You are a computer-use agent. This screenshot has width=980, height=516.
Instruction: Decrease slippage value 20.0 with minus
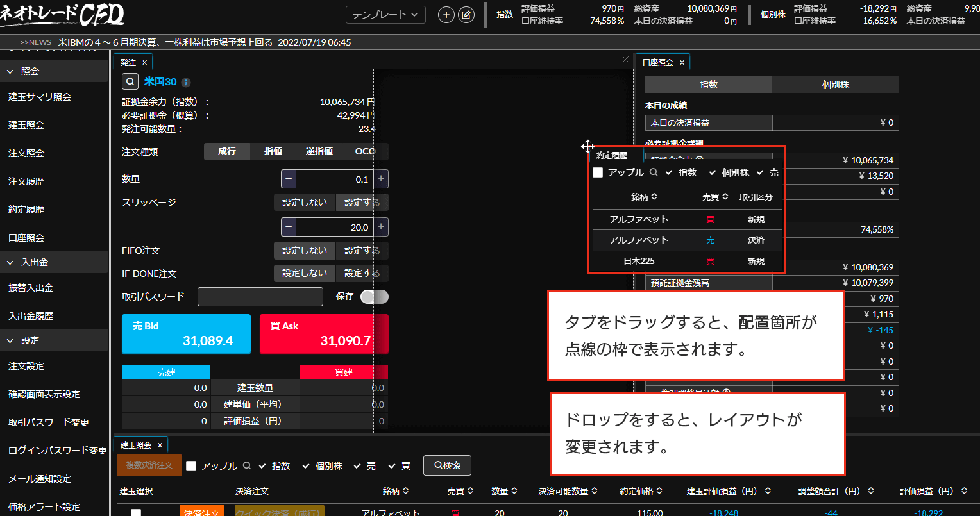pyautogui.click(x=289, y=227)
